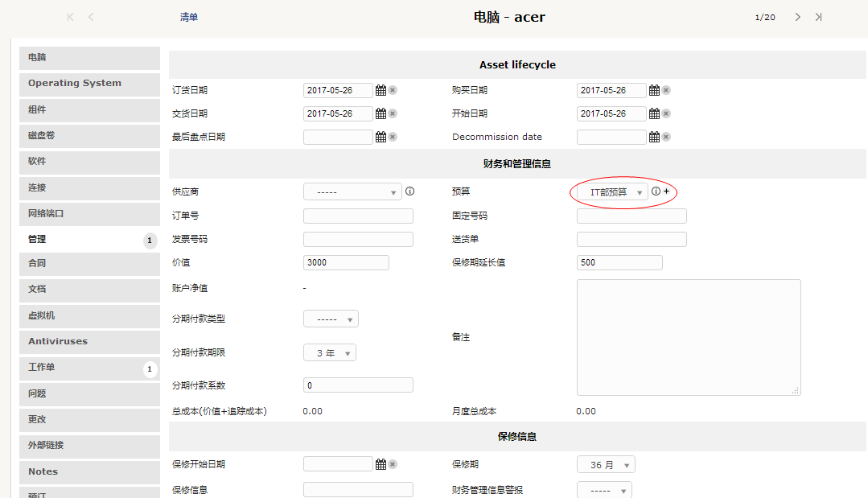Go to first record arrow
Viewport: 868px width, 498px height.
pyautogui.click(x=70, y=17)
